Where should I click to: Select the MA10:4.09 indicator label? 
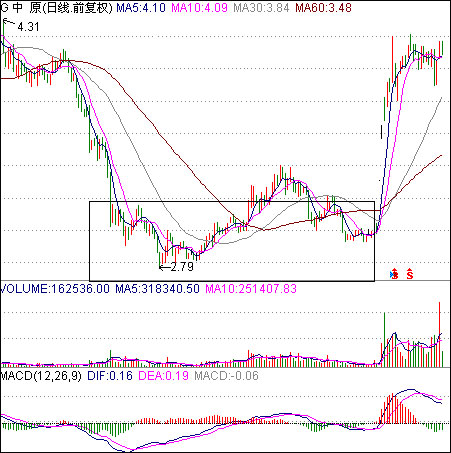(x=199, y=8)
